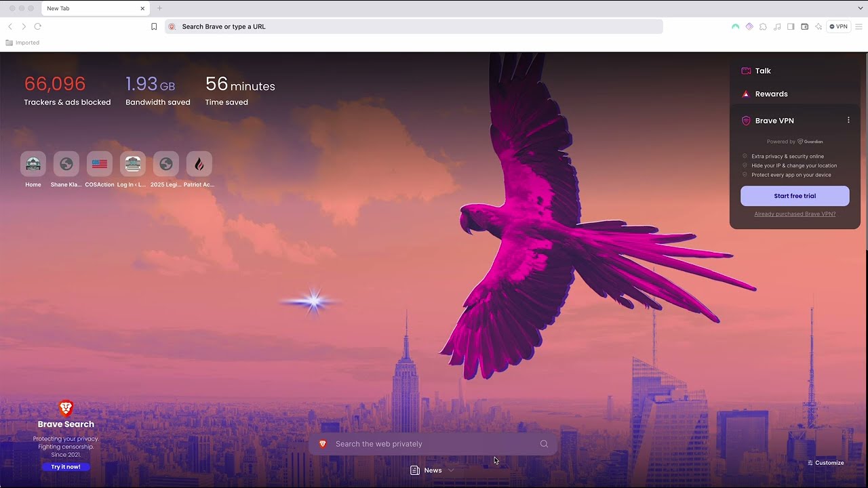Click the Search the web privately field
The height and width of the screenshot is (488, 868).
pyautogui.click(x=433, y=444)
